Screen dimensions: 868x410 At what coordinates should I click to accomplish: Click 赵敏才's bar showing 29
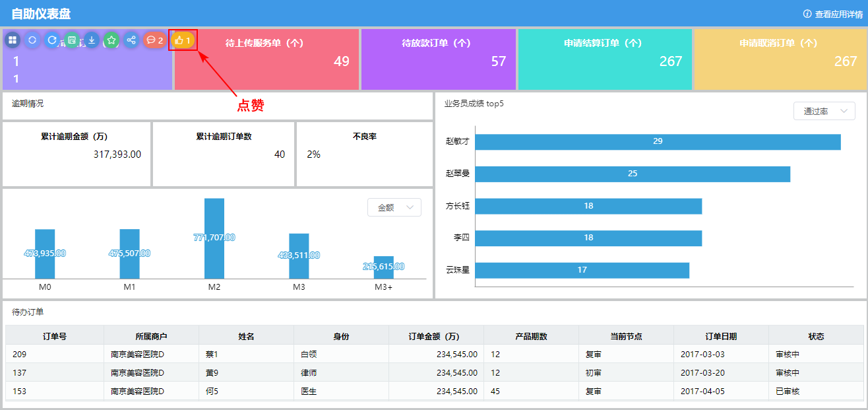658,141
